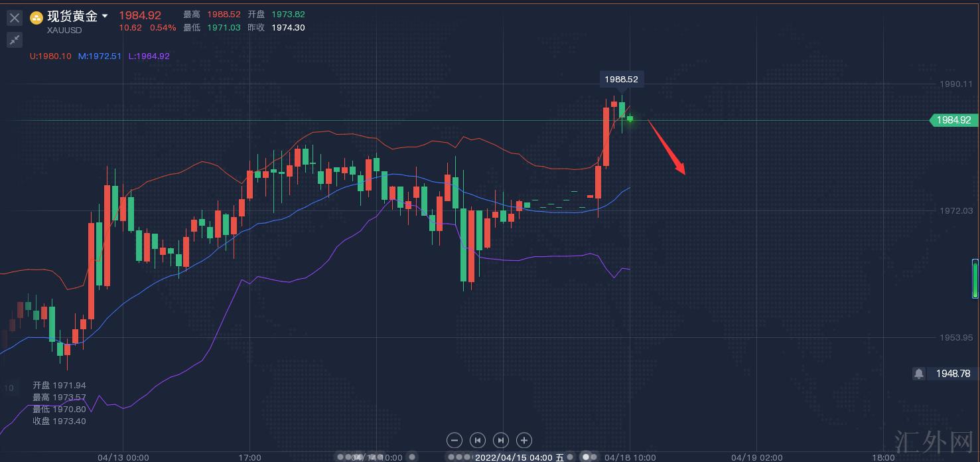Click the green vertical scale slider handle
Viewport: 980px width, 462px height.
pyautogui.click(x=975, y=279)
